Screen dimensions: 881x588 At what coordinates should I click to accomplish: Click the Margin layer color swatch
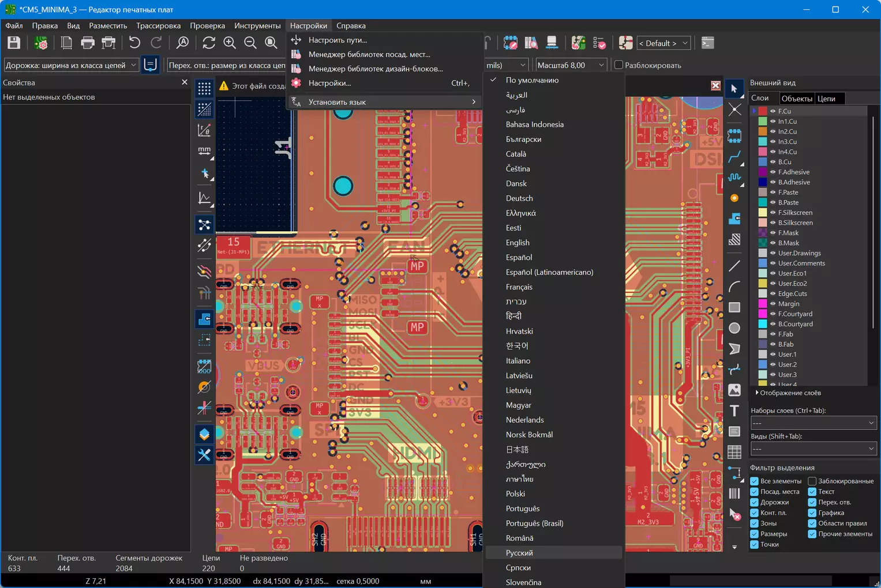click(x=762, y=304)
